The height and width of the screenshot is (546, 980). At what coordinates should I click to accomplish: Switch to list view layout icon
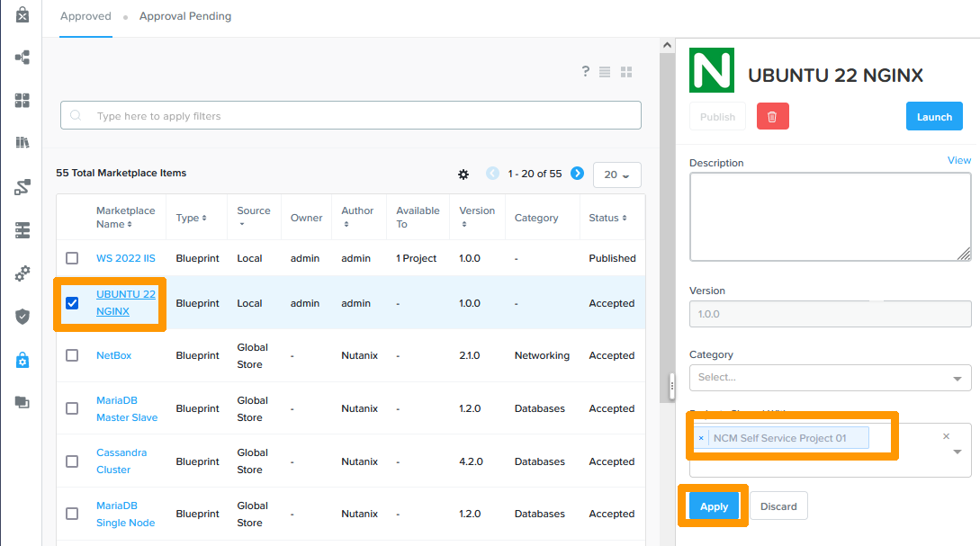[x=605, y=72]
